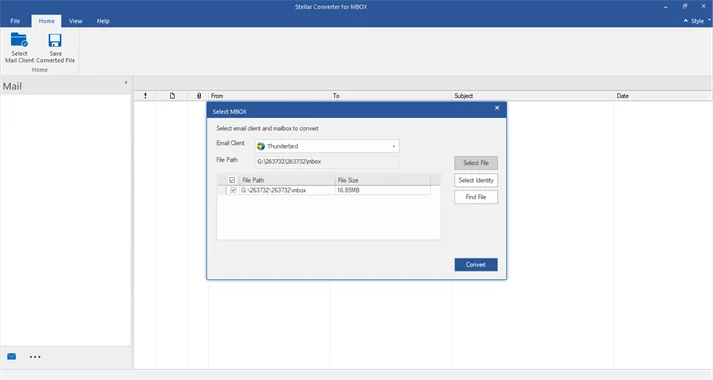Open the three-dots more options button
This screenshot has height=380, width=713.
[x=35, y=357]
